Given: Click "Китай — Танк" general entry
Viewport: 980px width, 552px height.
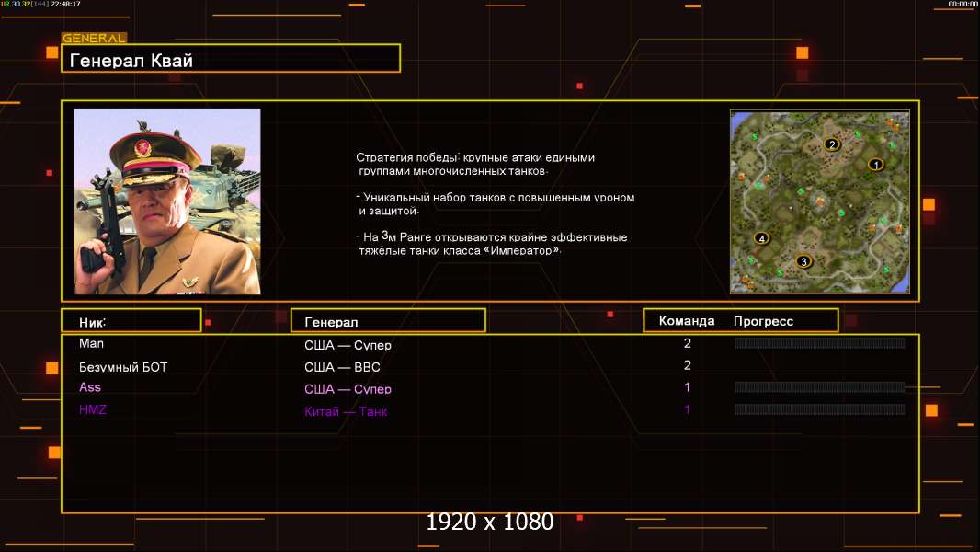Looking at the screenshot, I should click(346, 411).
